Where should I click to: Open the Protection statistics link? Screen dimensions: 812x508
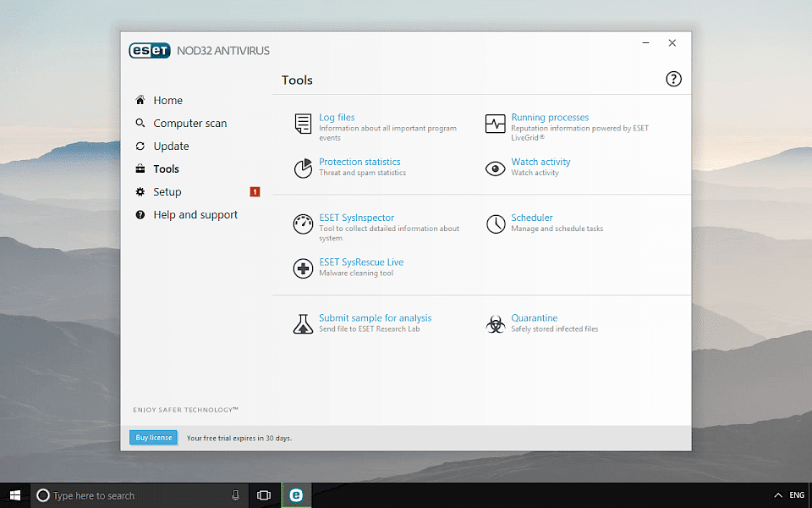pos(359,162)
